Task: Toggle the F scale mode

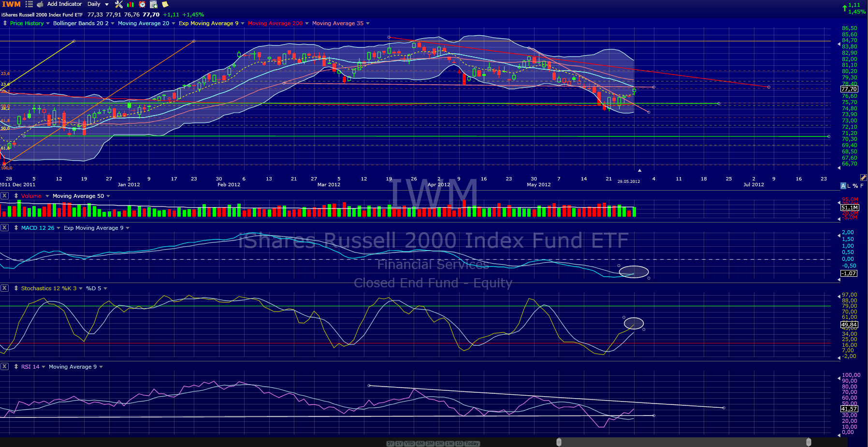Action: pos(862,186)
